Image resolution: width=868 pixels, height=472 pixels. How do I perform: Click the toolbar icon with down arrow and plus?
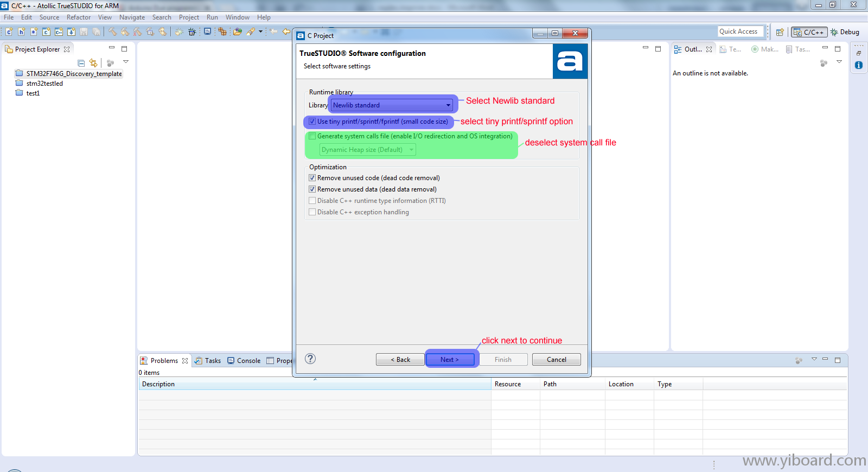click(71, 31)
